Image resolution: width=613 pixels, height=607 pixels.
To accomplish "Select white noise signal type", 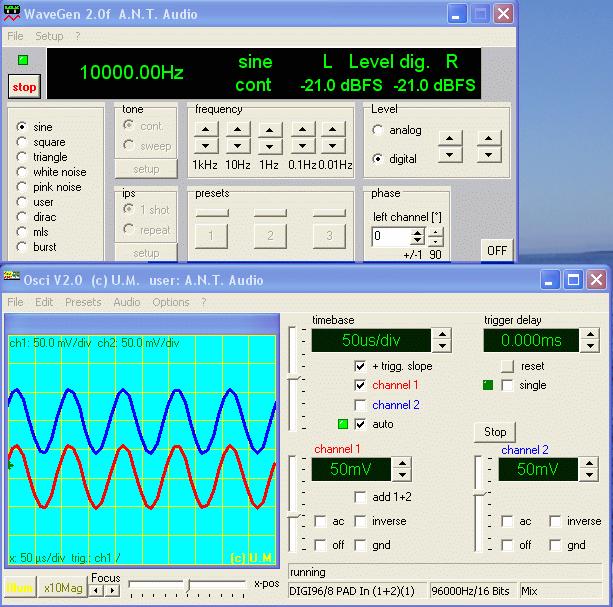I will point(22,172).
